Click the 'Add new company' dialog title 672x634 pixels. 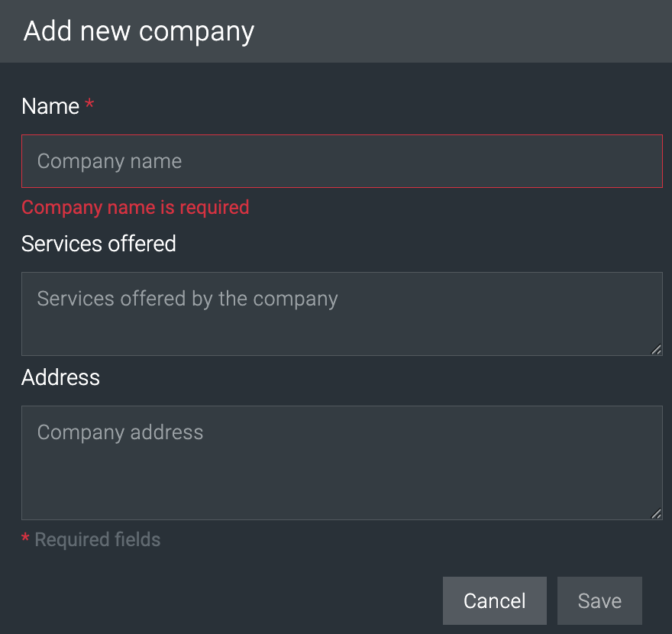click(x=139, y=31)
